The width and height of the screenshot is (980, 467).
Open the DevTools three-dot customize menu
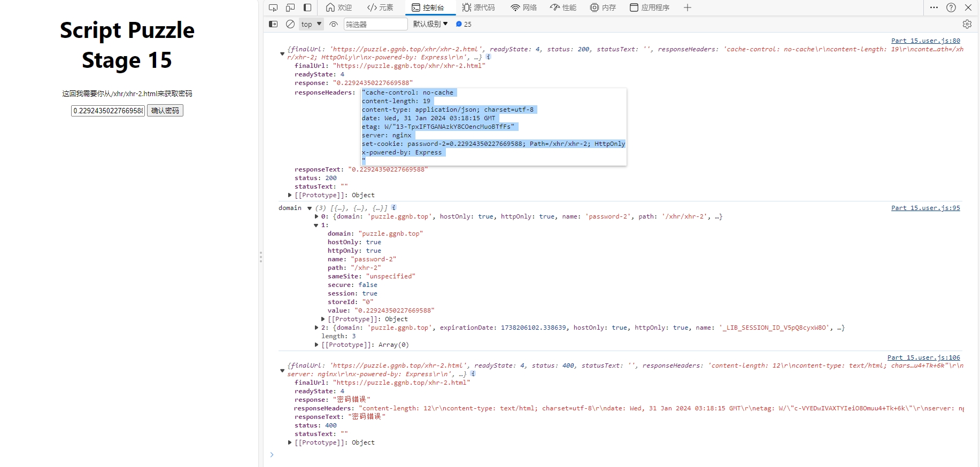coord(934,7)
